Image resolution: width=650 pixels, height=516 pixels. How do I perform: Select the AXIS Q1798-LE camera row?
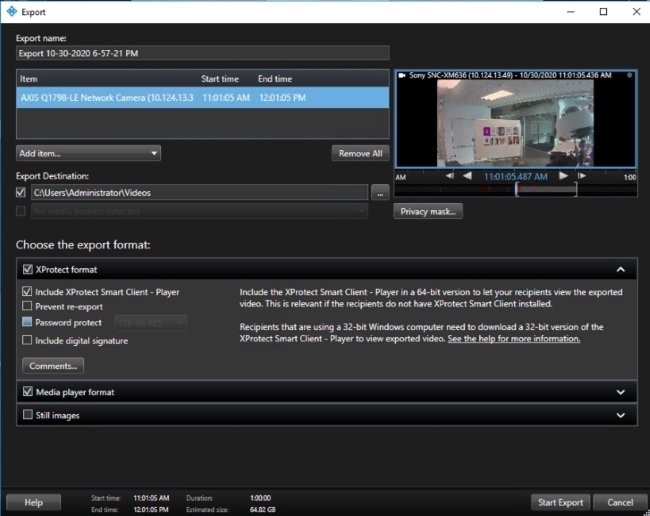[200, 97]
